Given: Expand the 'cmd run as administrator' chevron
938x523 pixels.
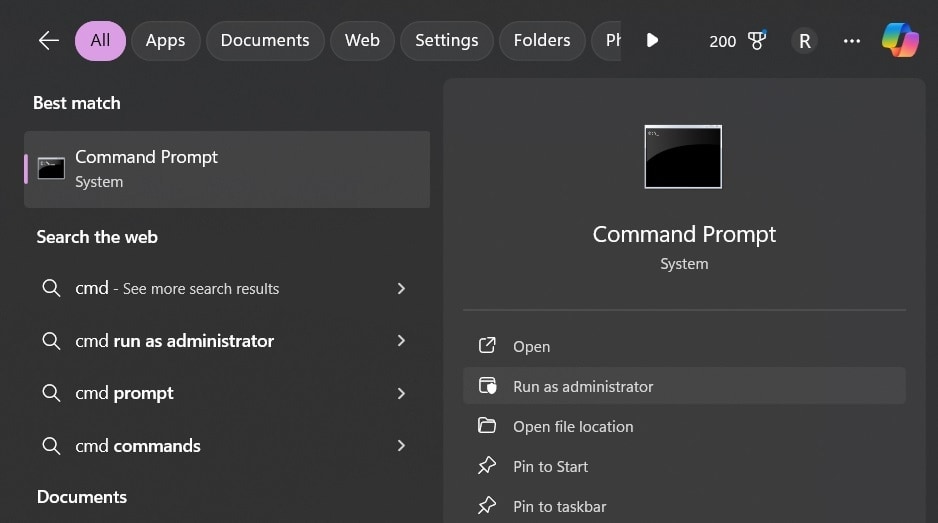Looking at the screenshot, I should [x=401, y=340].
